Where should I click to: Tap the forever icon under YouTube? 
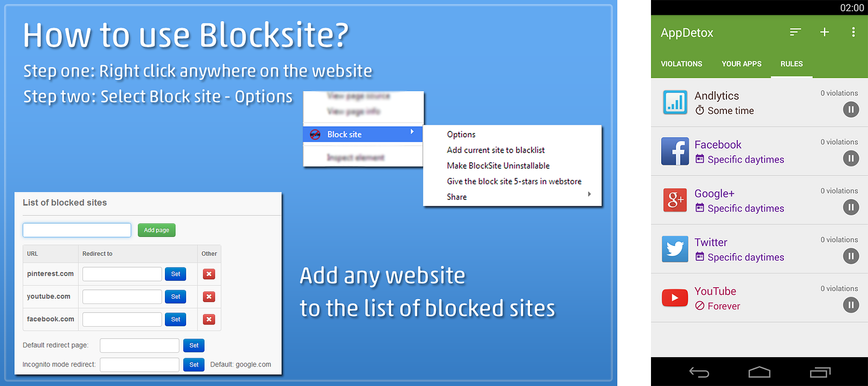[700, 306]
